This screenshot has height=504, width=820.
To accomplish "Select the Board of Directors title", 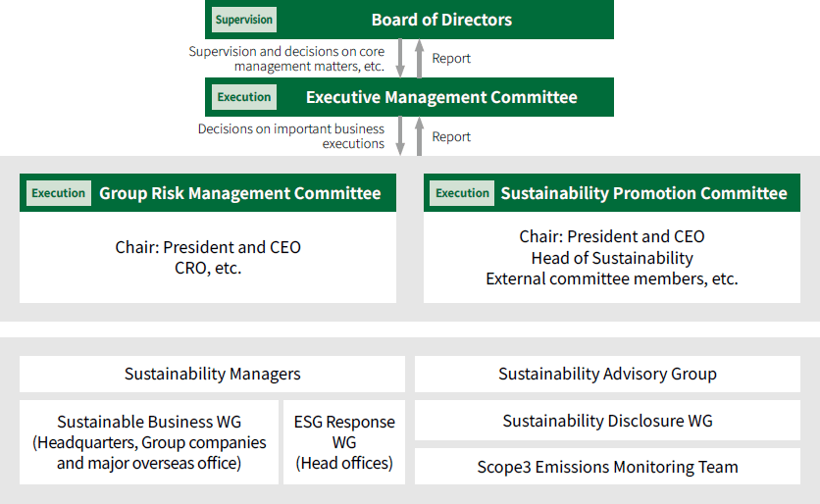I will click(x=441, y=20).
